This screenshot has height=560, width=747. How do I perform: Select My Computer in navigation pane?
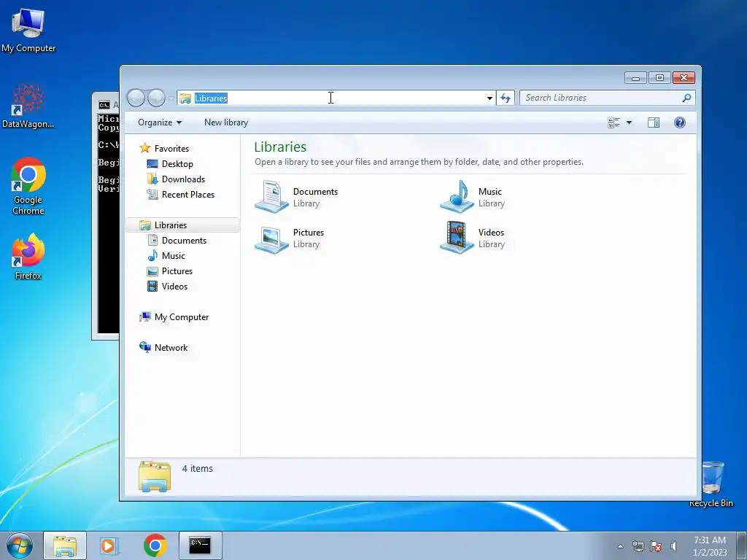(x=174, y=317)
